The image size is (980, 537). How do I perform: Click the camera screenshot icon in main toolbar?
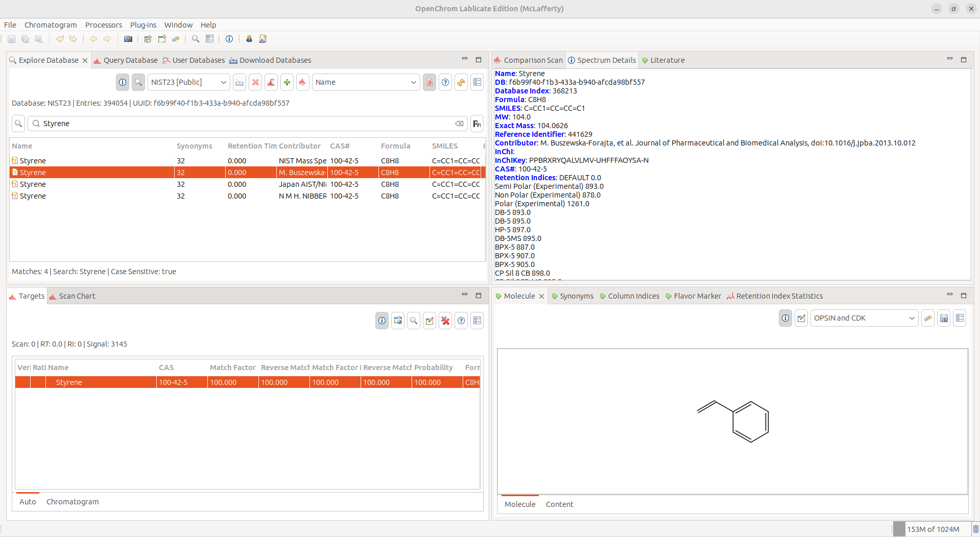click(x=128, y=39)
